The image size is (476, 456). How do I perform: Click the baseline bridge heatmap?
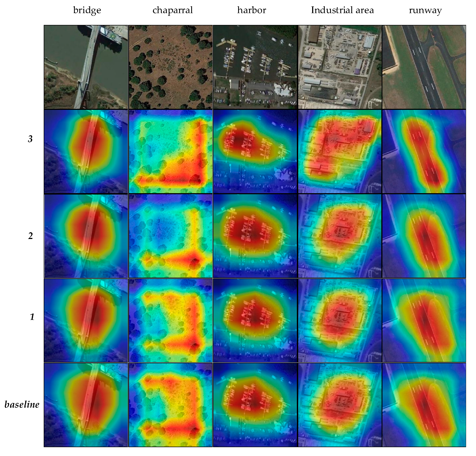tap(86, 405)
